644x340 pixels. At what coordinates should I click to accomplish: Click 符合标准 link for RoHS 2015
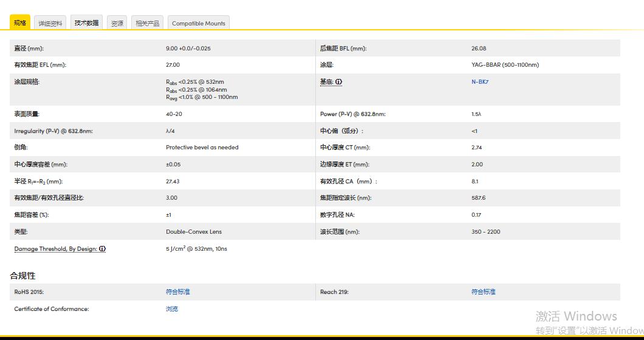click(x=177, y=292)
